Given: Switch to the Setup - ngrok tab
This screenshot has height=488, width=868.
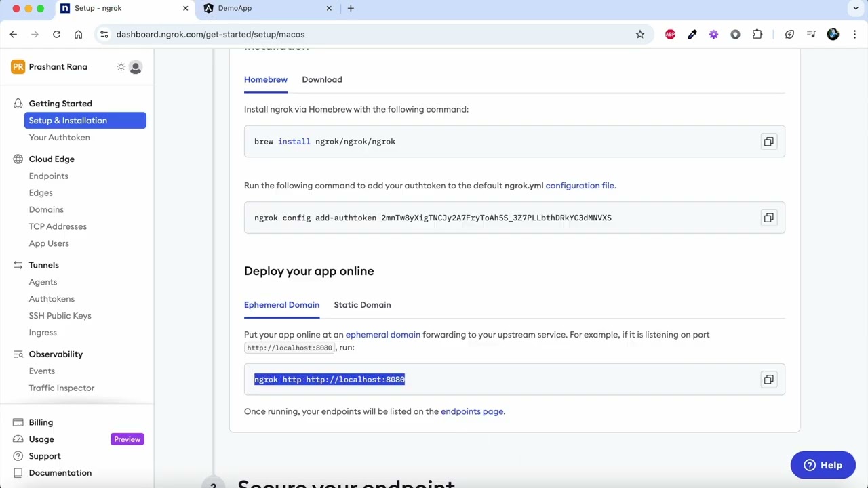Looking at the screenshot, I should pyautogui.click(x=123, y=8).
